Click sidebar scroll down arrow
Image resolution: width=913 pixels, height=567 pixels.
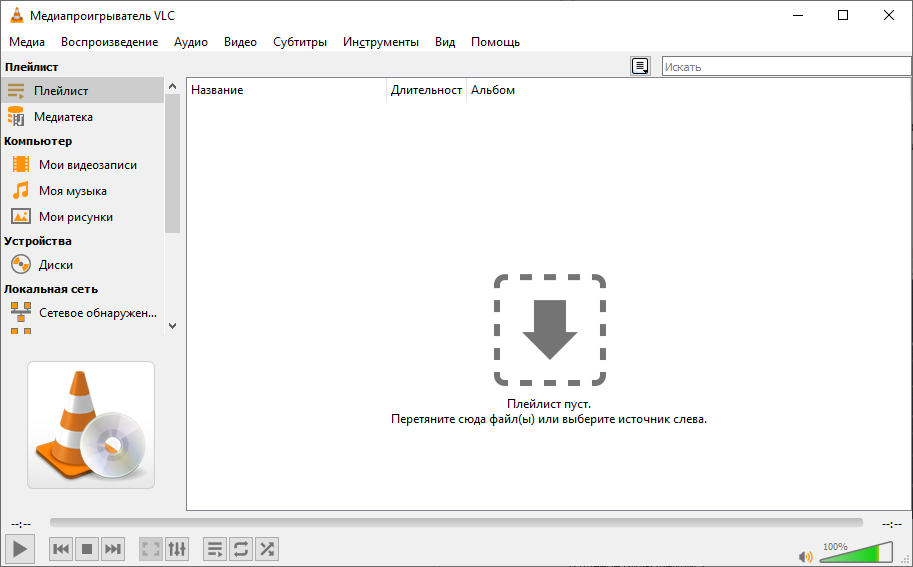172,326
